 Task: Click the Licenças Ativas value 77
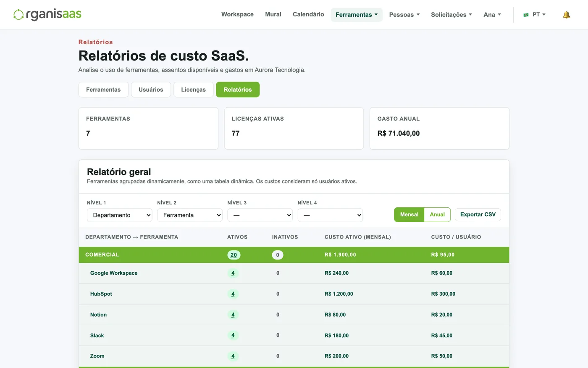click(236, 133)
